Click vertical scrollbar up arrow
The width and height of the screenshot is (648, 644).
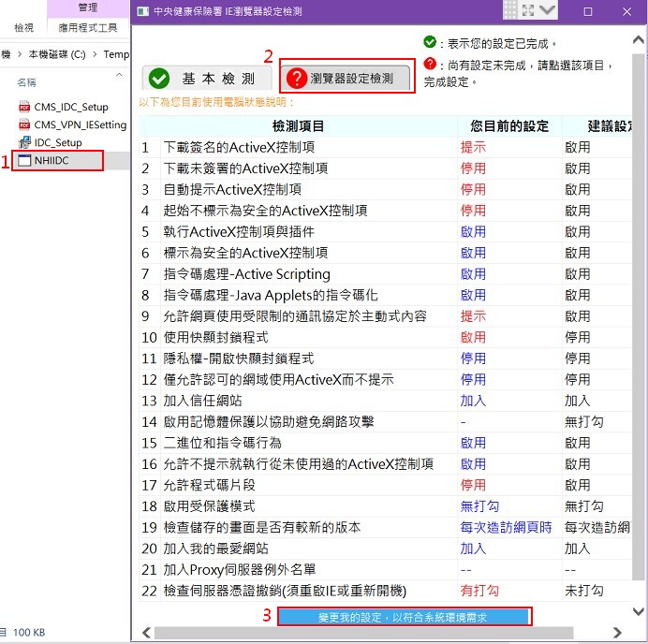[x=638, y=39]
